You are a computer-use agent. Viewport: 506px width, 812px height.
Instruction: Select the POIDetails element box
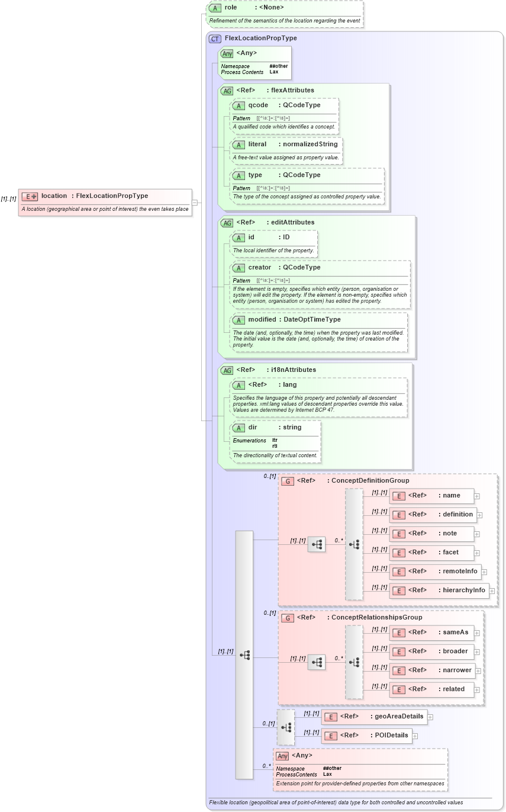click(x=367, y=736)
